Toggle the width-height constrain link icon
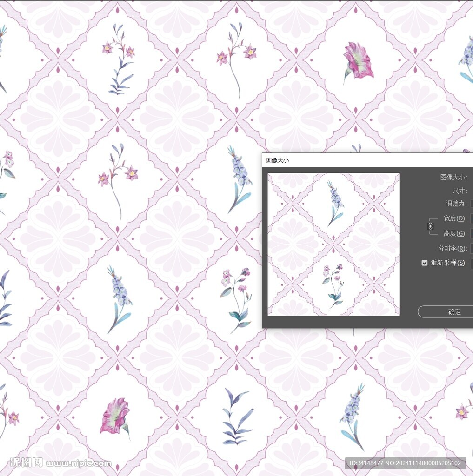 [x=430, y=226]
